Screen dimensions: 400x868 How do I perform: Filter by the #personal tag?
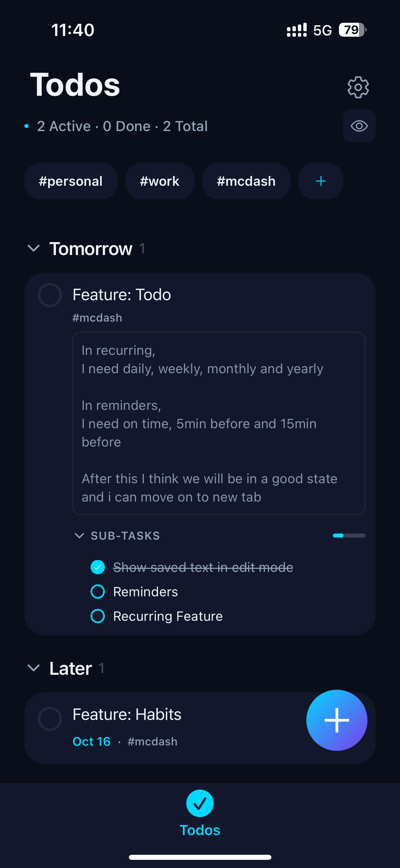point(71,181)
